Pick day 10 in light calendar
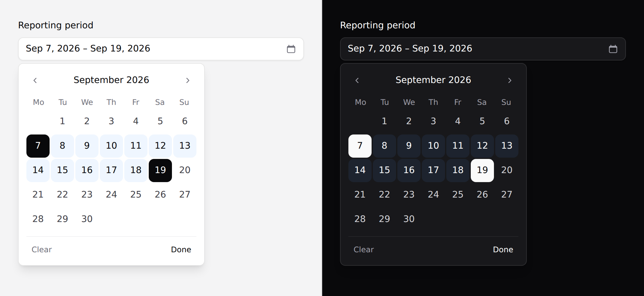 point(111,146)
